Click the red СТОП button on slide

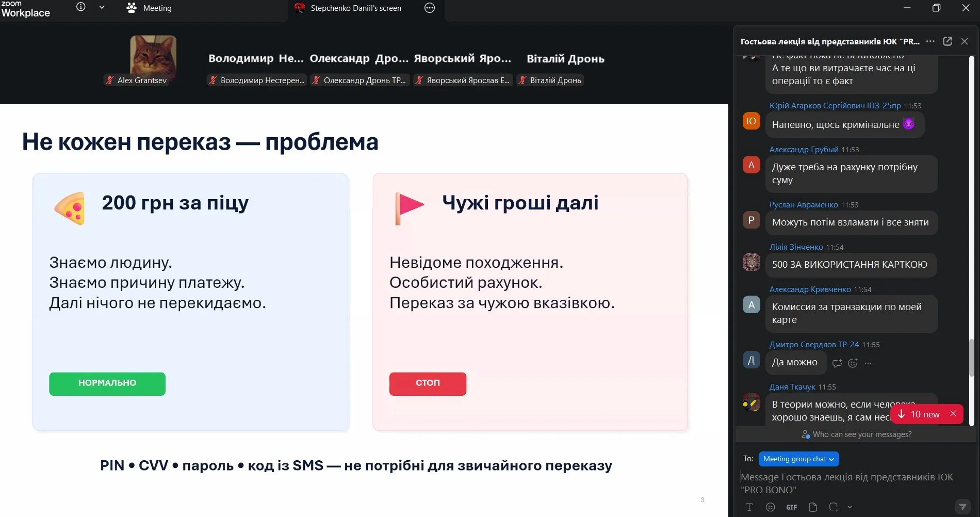point(428,383)
